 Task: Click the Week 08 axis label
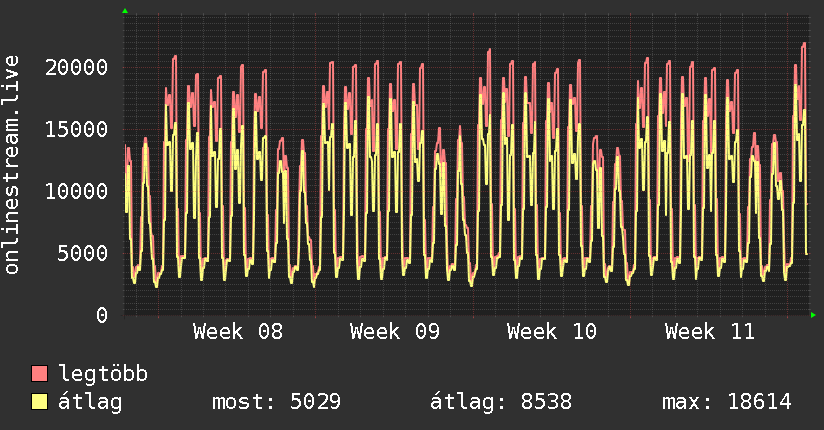coord(238,332)
